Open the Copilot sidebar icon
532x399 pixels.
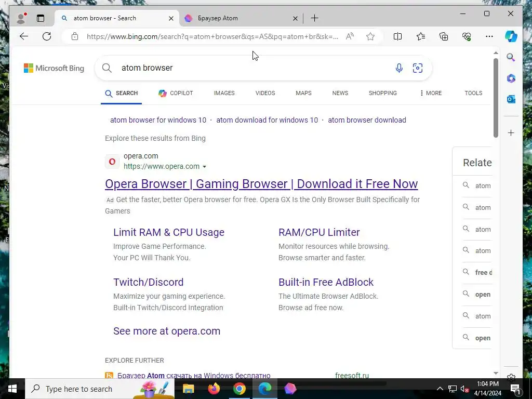pos(511,36)
